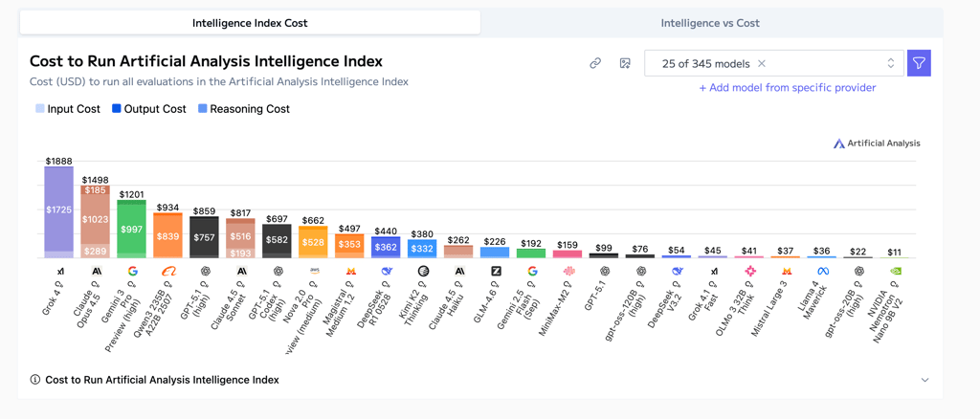This screenshot has width=980, height=419.
Task: Click the $1888 total above the Grok 4 bar
Action: coord(58,161)
